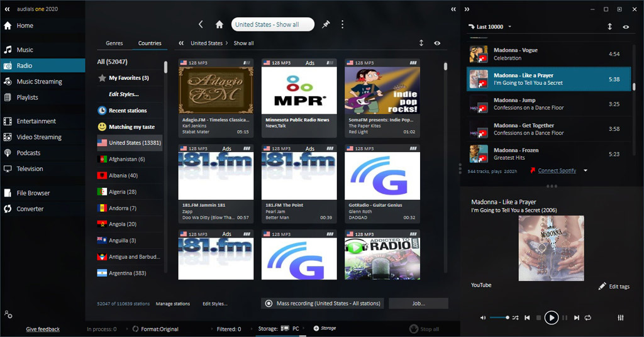
Task: Select Matching my taste filter
Action: coord(130,127)
